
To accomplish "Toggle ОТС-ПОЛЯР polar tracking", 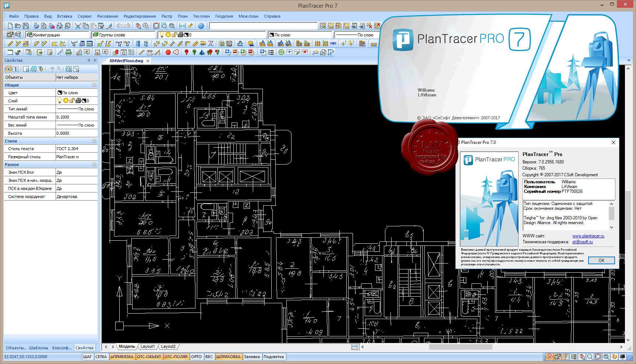I will (176, 357).
